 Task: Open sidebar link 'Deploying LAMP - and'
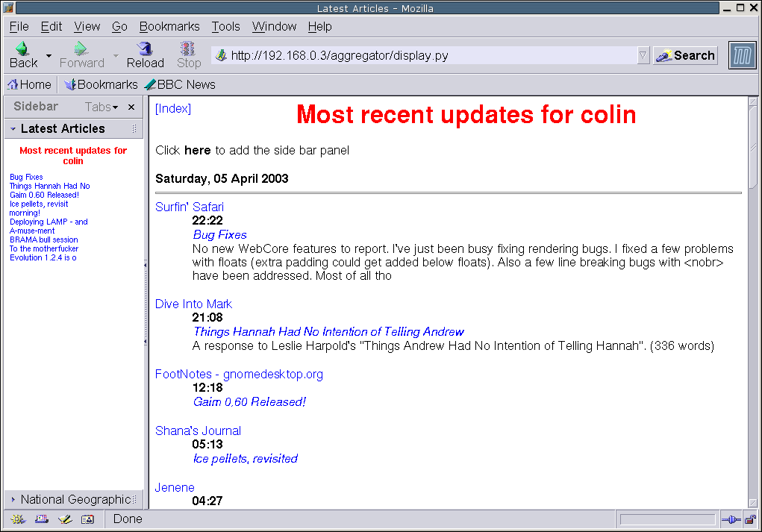point(49,222)
